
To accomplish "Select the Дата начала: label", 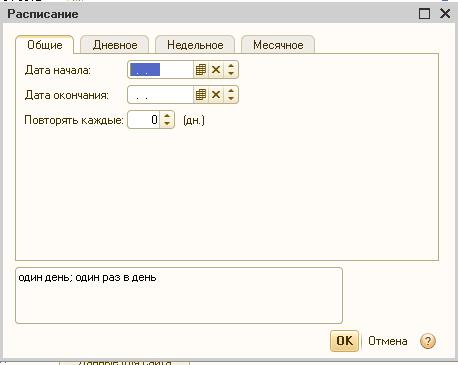I will click(58, 70).
